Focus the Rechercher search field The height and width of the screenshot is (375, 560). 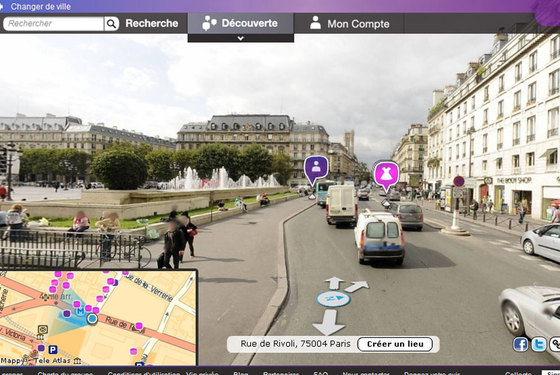click(x=54, y=24)
